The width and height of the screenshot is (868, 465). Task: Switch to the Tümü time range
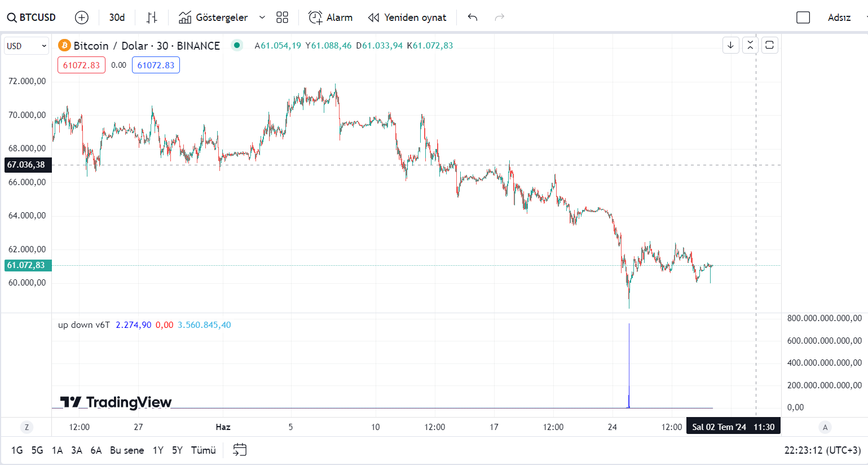[203, 450]
